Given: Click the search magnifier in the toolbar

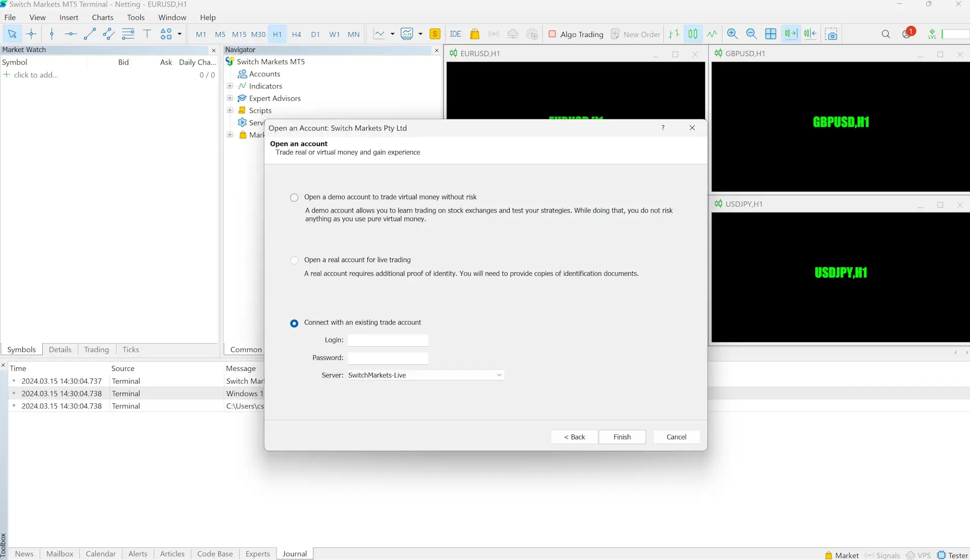Looking at the screenshot, I should 886,34.
